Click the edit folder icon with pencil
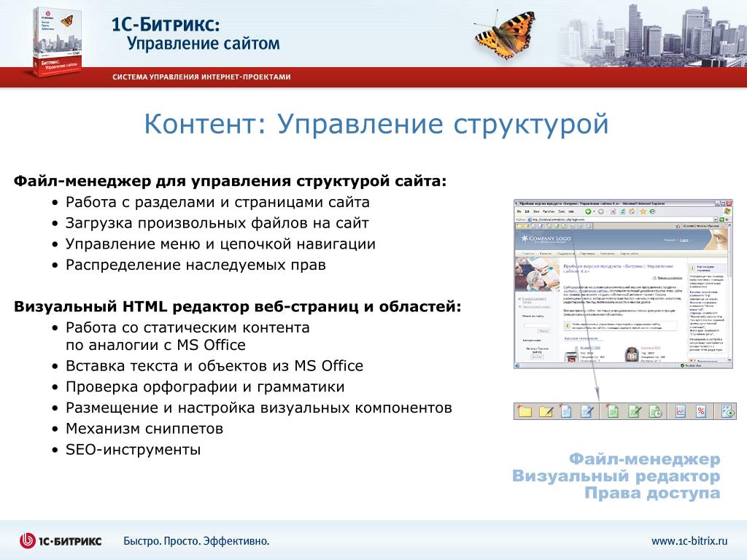This screenshot has height=560, width=747. coord(546,411)
